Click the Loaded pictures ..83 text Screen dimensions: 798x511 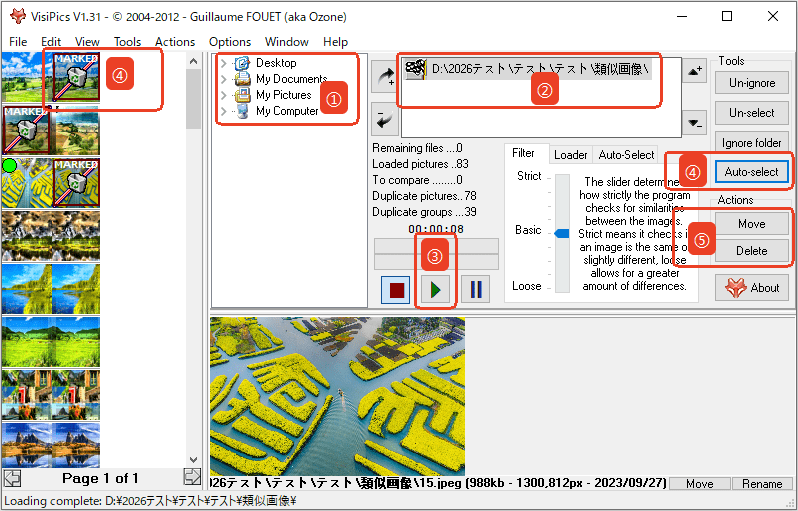tap(420, 164)
